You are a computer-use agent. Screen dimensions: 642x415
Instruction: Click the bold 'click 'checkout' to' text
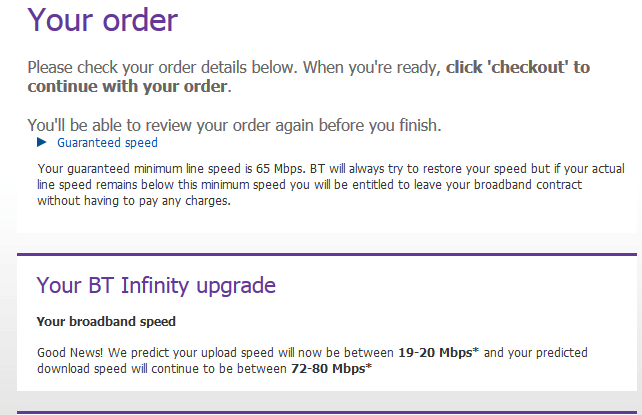[x=517, y=67]
